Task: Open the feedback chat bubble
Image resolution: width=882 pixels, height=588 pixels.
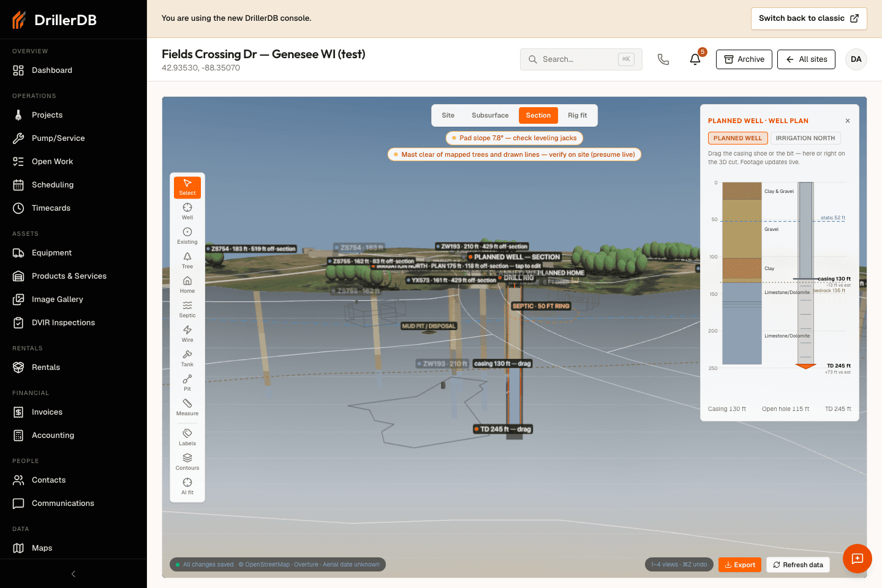Action: (x=858, y=559)
